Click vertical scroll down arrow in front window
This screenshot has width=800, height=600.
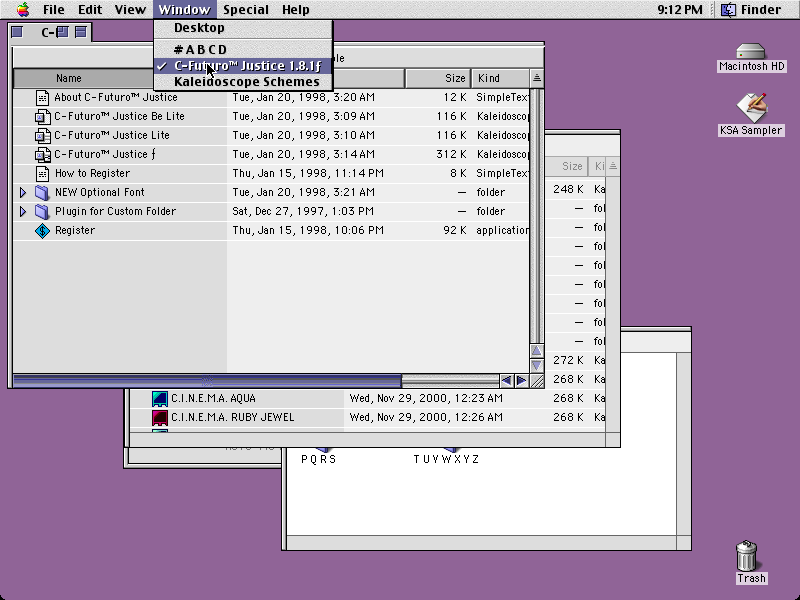click(x=536, y=365)
